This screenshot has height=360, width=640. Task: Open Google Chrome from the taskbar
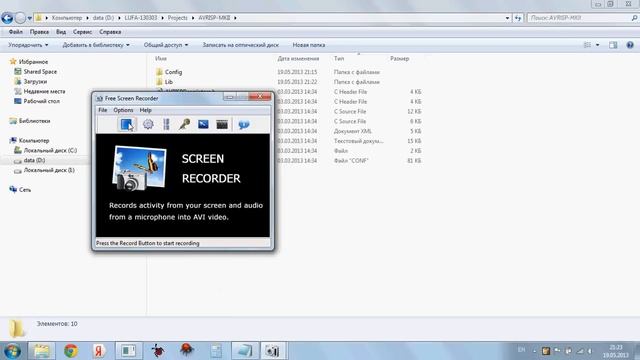(71, 351)
